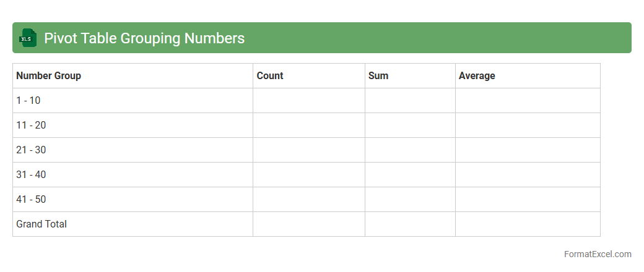This screenshot has width=644, height=272.
Task: Click the 11 - 20 row label
Action: (31, 125)
